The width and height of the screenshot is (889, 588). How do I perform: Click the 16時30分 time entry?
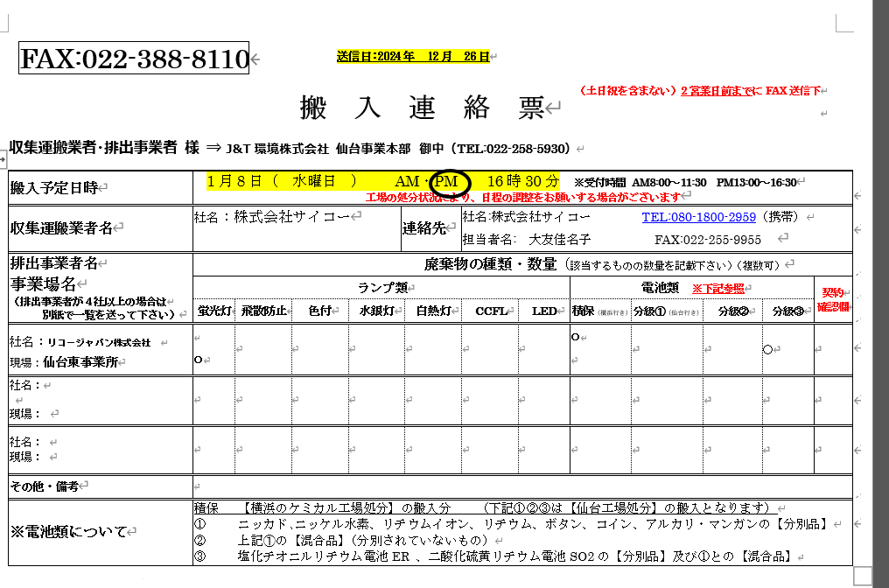coord(523,181)
